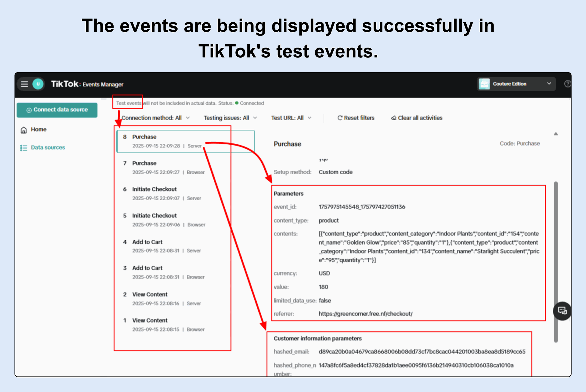Click the Couture Edition store icon

[484, 84]
